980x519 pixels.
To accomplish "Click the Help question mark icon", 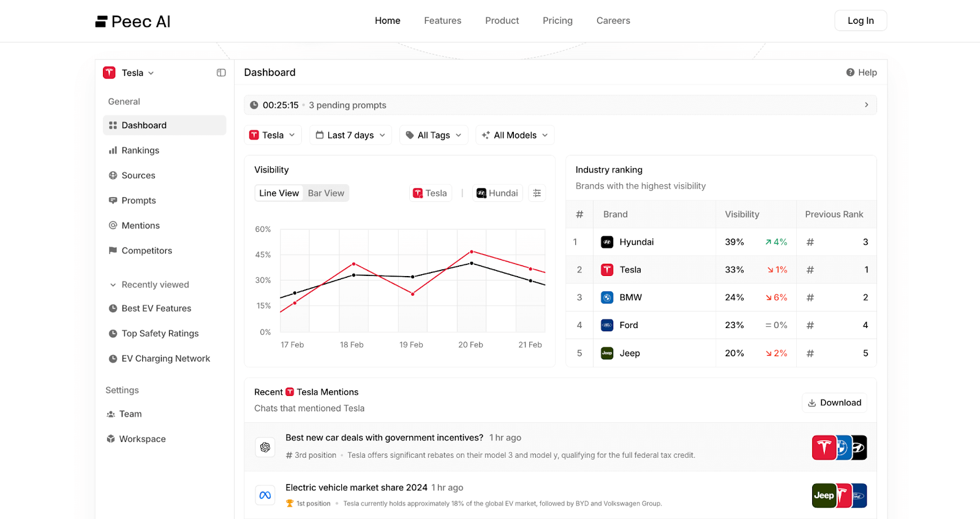I will coord(850,72).
